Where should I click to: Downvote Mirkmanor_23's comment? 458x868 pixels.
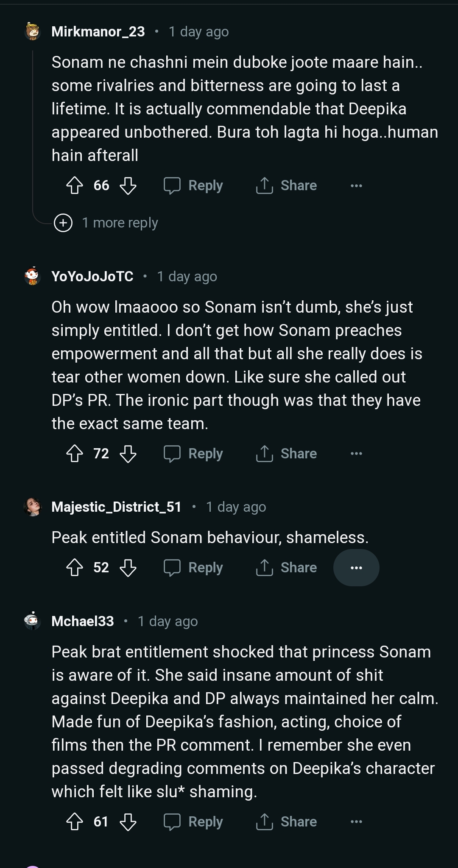click(128, 186)
